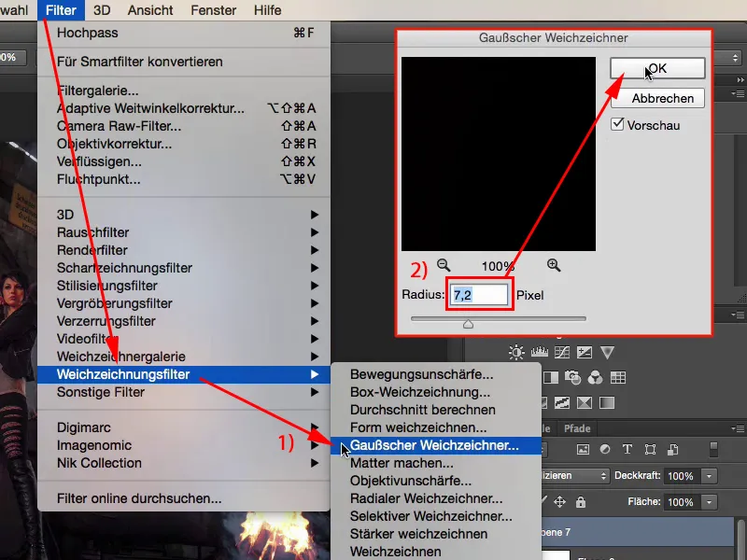Image resolution: width=747 pixels, height=560 pixels.
Task: Select Gaußscher Weichzeichner... menu entry
Action: [436, 445]
